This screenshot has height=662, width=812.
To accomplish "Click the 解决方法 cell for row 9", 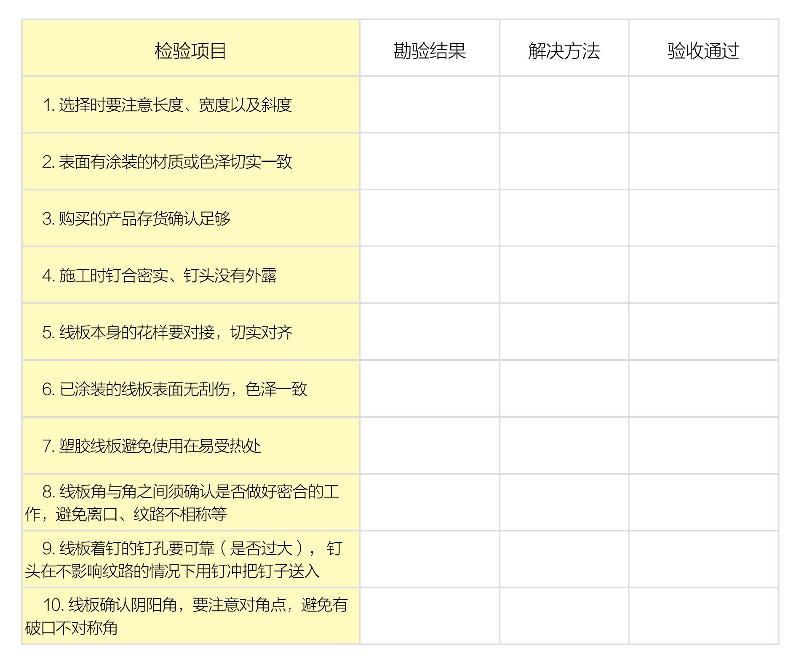I will pos(564,559).
